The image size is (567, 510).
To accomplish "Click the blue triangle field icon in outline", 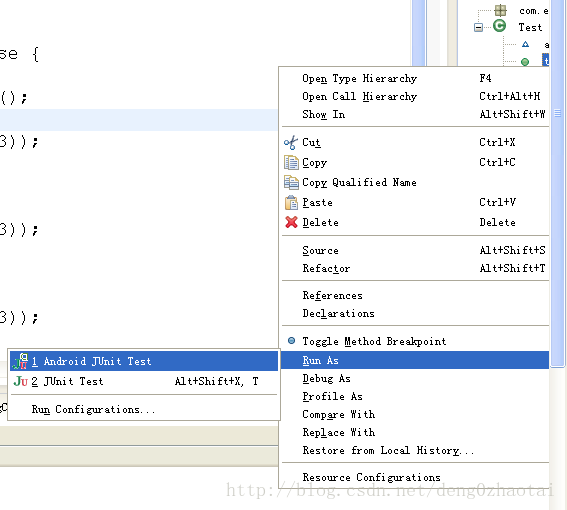I will click(525, 44).
